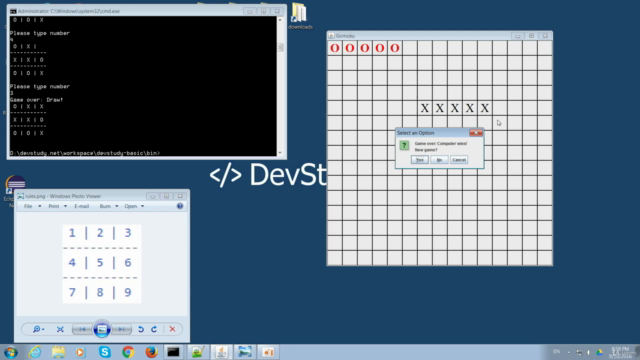Go to next image in Photo Viewer
This screenshot has height=360, width=640.
[121, 329]
